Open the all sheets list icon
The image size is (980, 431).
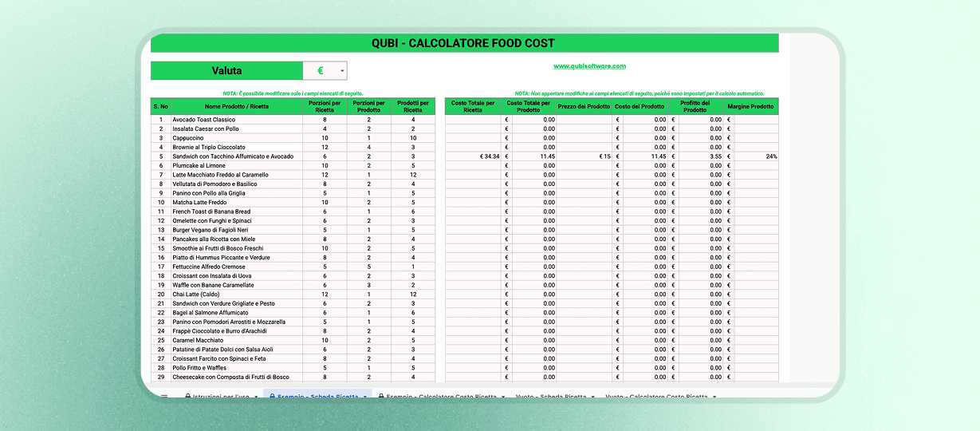coord(164,396)
